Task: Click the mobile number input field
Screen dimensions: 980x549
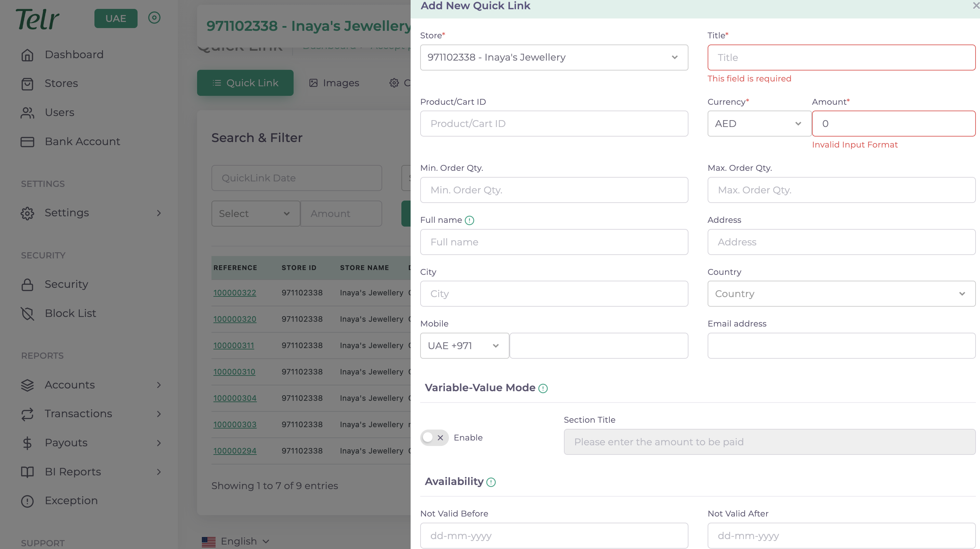Action: 599,346
